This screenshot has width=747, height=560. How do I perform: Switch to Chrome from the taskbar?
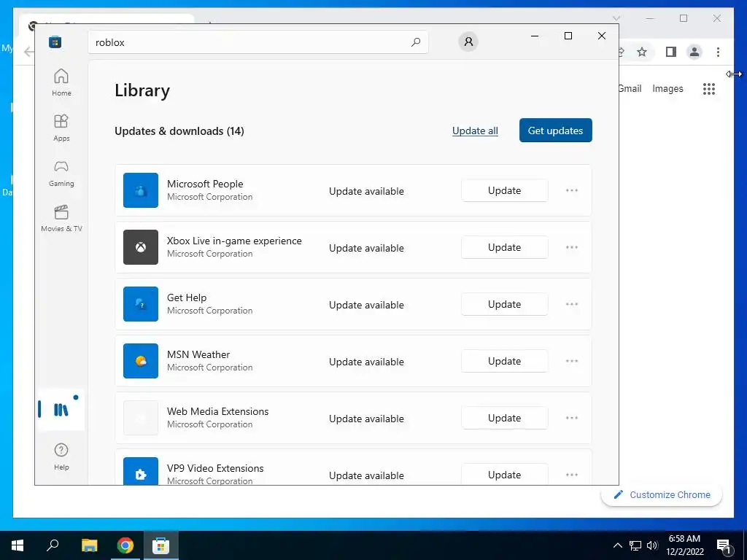coord(125,545)
